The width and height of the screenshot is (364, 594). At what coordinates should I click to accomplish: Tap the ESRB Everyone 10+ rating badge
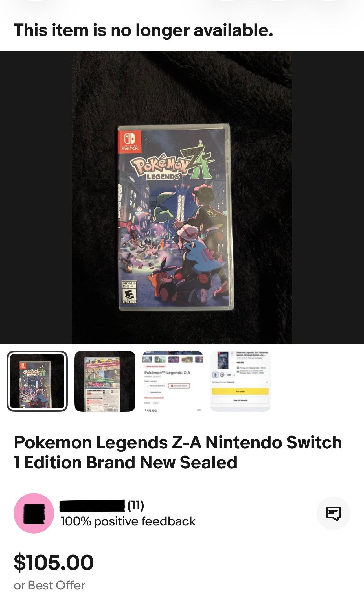[130, 292]
